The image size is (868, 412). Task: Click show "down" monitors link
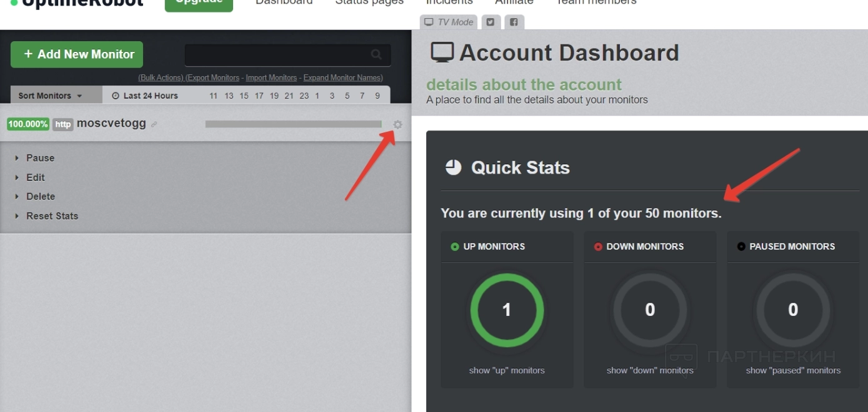tap(650, 370)
